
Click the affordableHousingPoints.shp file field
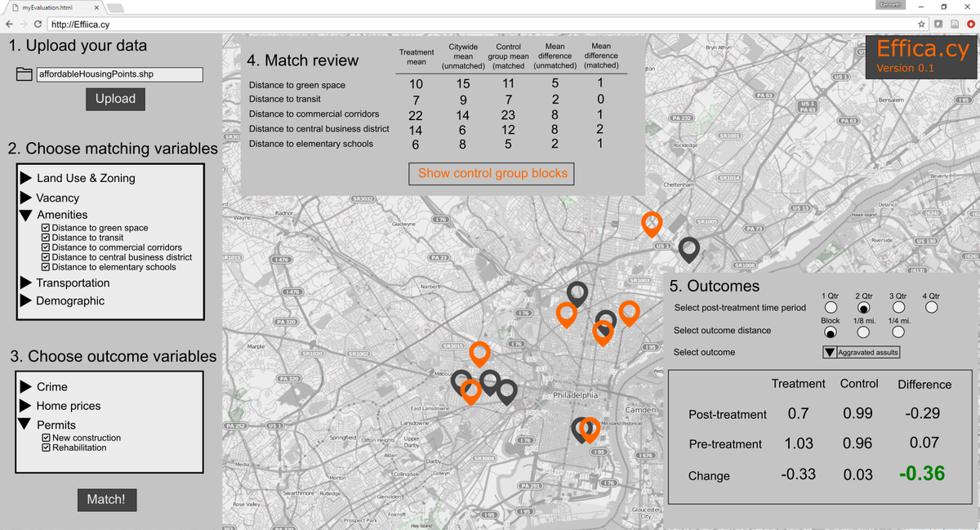tap(119, 74)
